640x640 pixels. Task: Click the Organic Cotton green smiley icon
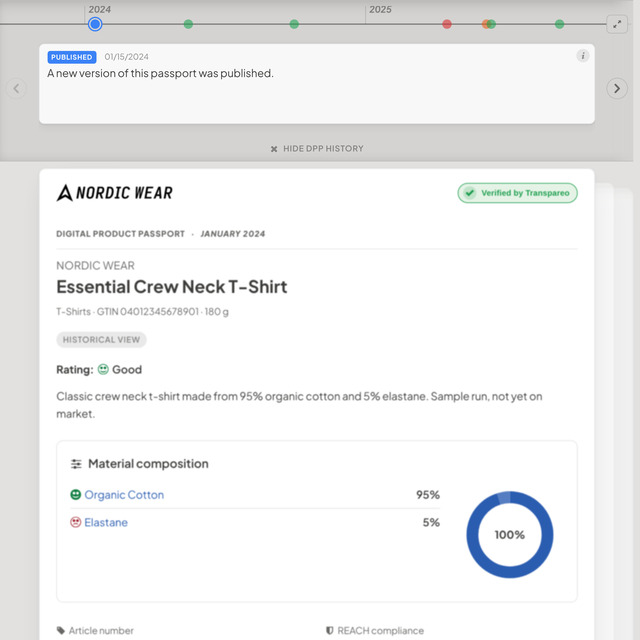pyautogui.click(x=76, y=495)
